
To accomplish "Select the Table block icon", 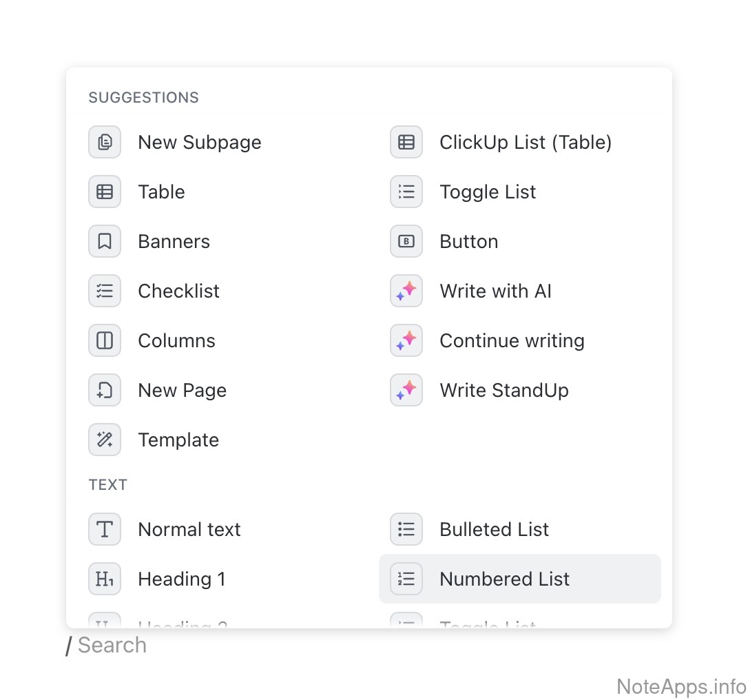I will click(x=105, y=192).
